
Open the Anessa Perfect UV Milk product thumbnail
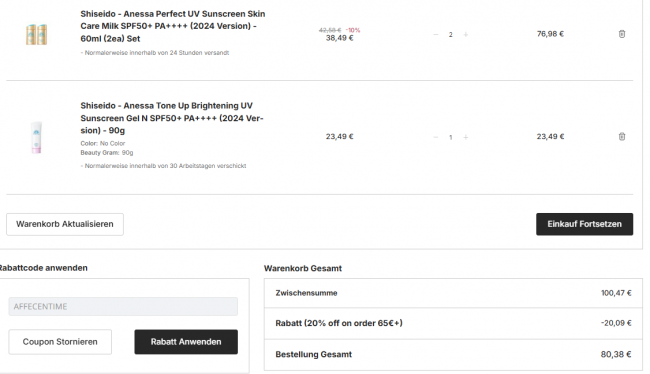(36, 34)
